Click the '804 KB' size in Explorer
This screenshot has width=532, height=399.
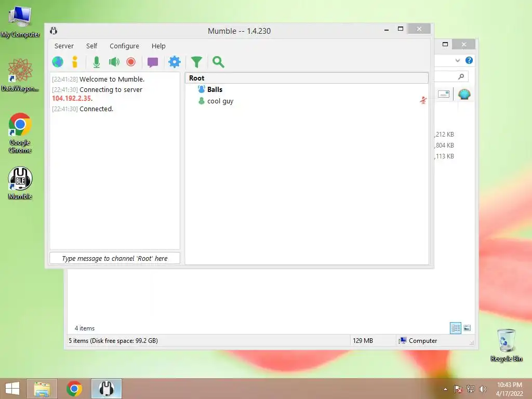pyautogui.click(x=445, y=145)
